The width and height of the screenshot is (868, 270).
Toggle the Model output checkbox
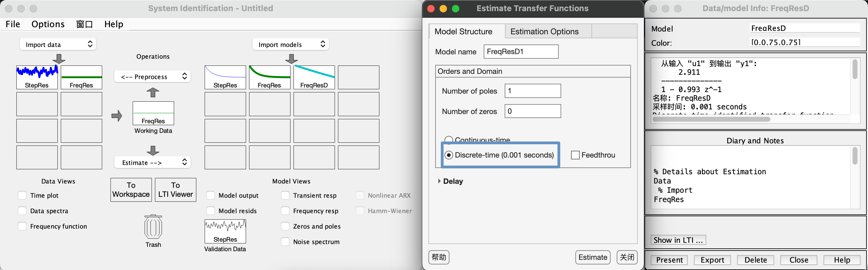pyautogui.click(x=211, y=196)
